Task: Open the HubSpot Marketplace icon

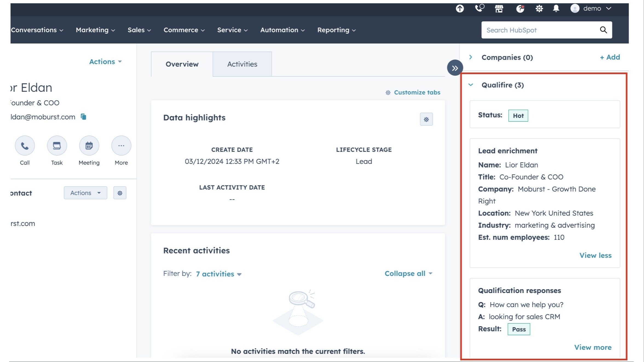Action: [499, 9]
